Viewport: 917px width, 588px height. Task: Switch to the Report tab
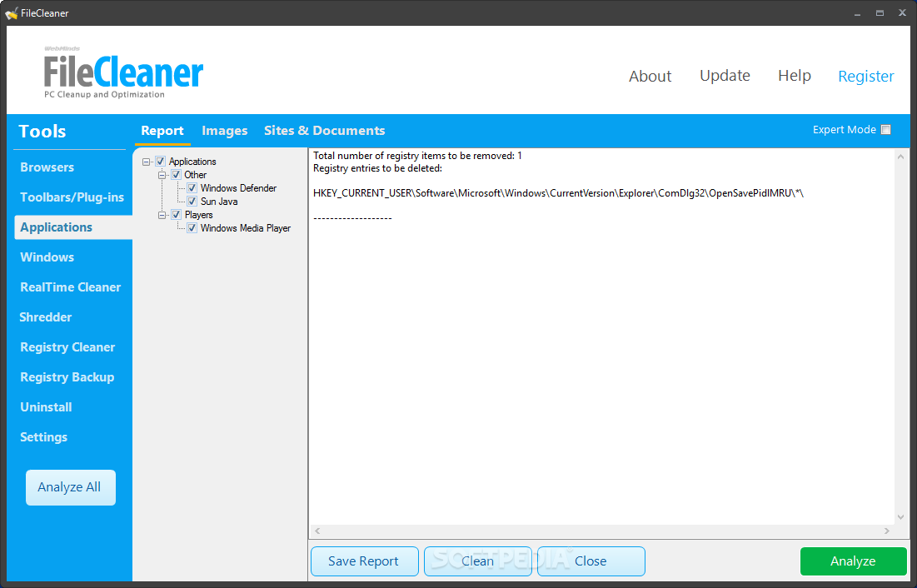pyautogui.click(x=162, y=131)
